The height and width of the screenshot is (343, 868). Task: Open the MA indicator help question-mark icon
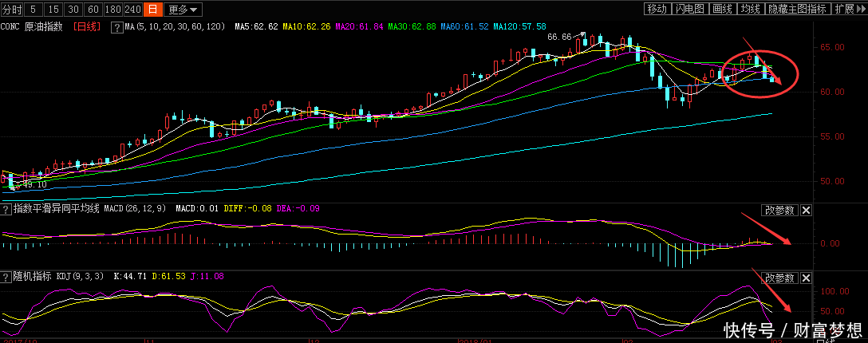(x=119, y=27)
